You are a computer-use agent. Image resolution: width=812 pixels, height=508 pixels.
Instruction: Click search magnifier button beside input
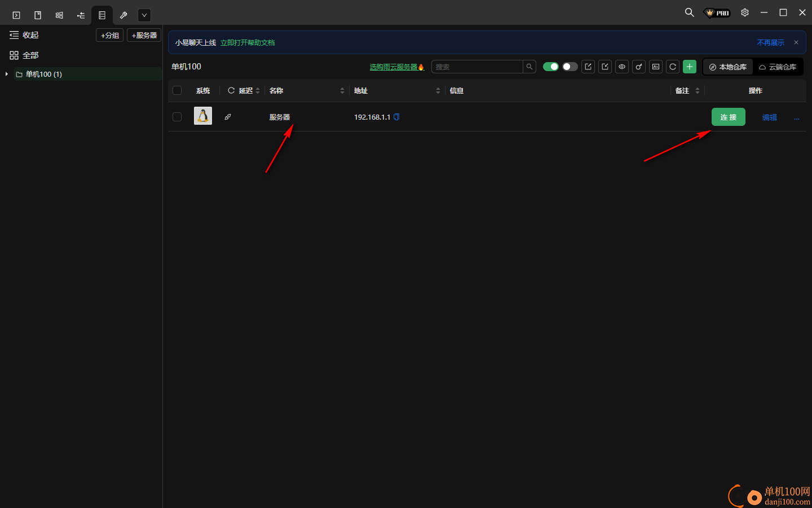point(529,67)
